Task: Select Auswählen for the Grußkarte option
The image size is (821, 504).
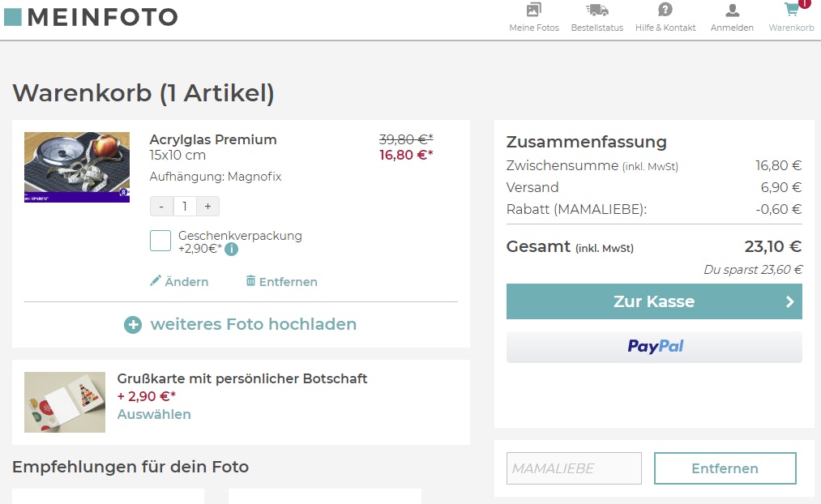Action: [154, 414]
